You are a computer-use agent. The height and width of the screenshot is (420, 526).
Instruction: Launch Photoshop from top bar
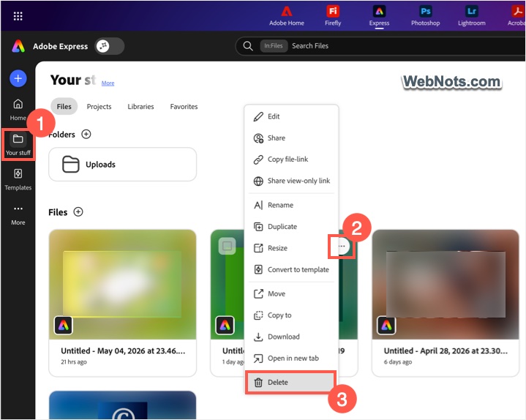(425, 16)
